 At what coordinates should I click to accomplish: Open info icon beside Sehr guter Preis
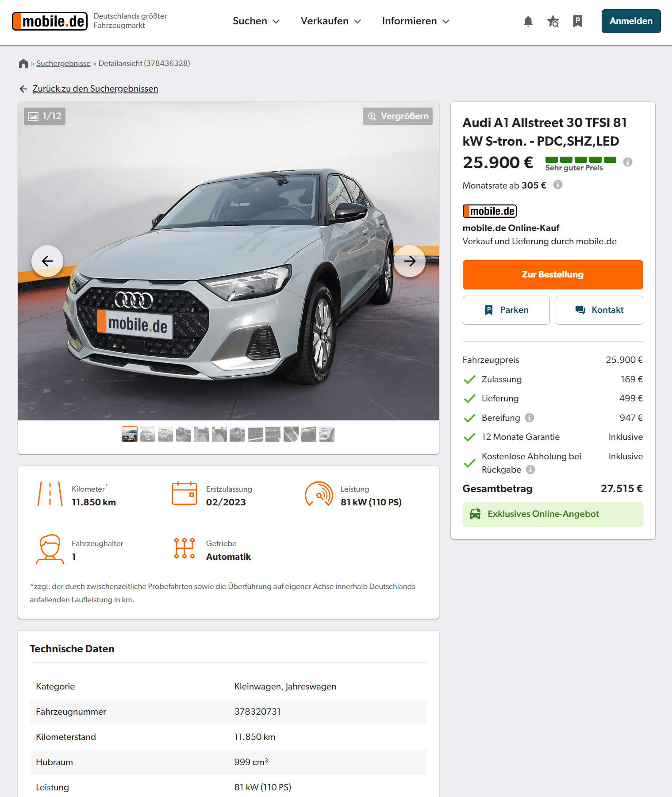tap(627, 162)
